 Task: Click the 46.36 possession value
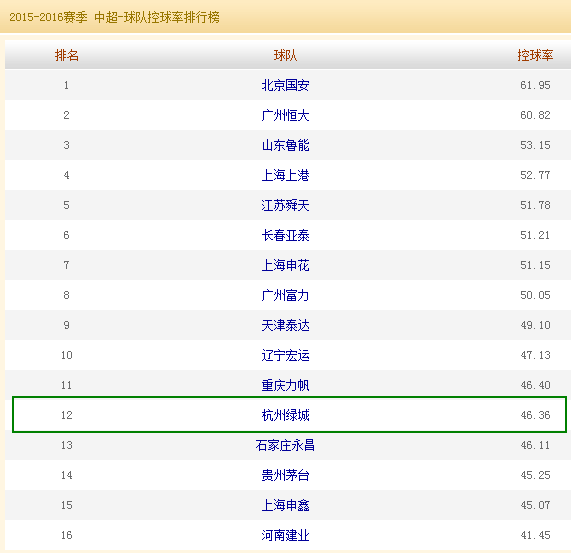coord(535,415)
